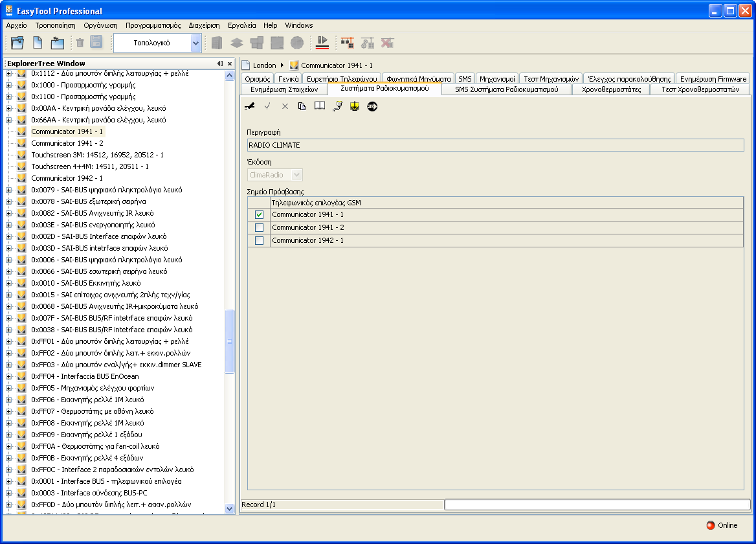
Task: Click the Τηλεφωνικός επιλογέας GSM column header
Action: click(x=506, y=203)
